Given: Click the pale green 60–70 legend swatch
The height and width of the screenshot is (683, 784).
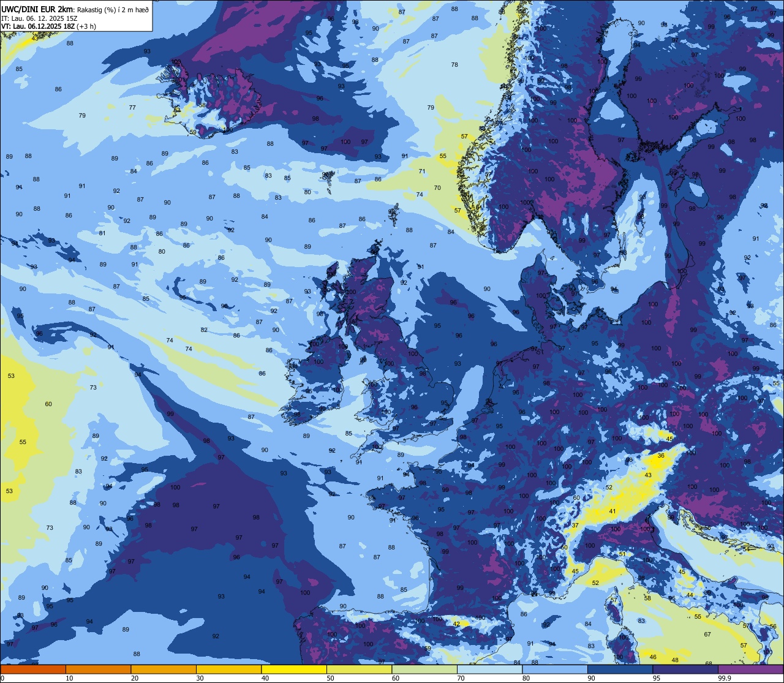Looking at the screenshot, I should coord(424,669).
